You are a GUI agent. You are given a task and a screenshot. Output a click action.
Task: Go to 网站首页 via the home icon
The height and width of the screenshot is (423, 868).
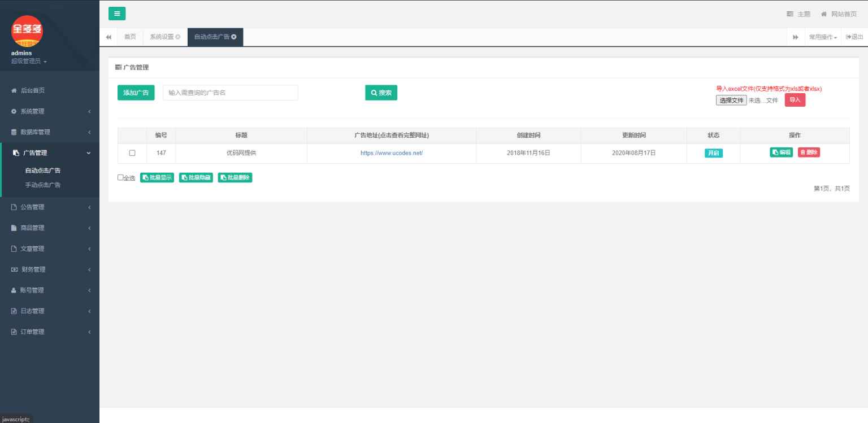point(824,14)
